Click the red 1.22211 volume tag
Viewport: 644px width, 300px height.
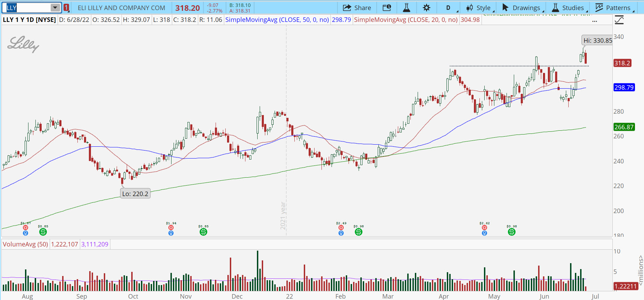pyautogui.click(x=626, y=286)
